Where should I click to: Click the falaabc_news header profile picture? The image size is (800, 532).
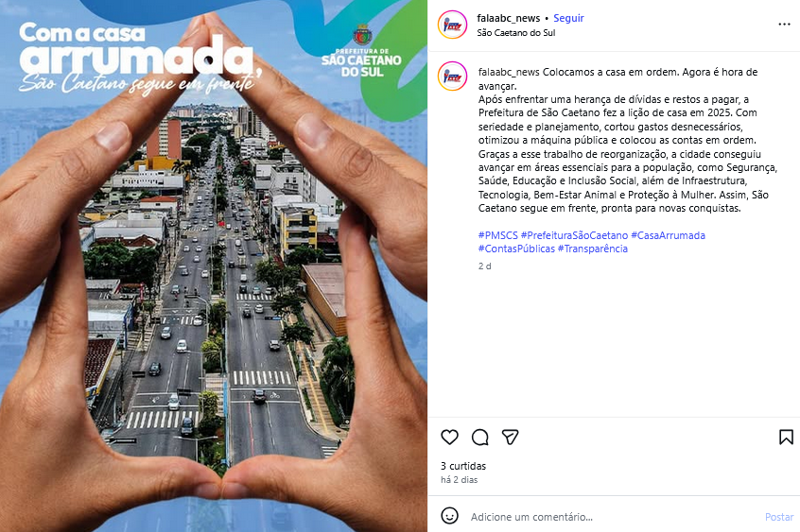[x=452, y=25]
